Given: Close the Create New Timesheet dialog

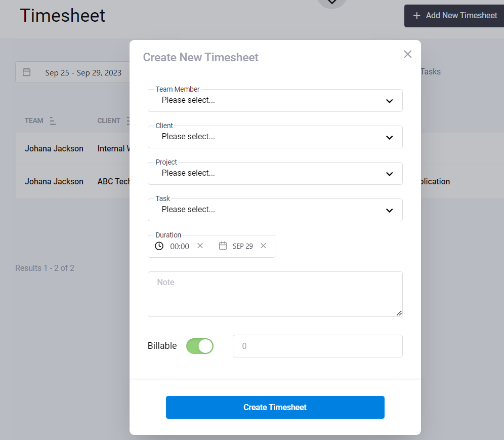Looking at the screenshot, I should 407,54.
